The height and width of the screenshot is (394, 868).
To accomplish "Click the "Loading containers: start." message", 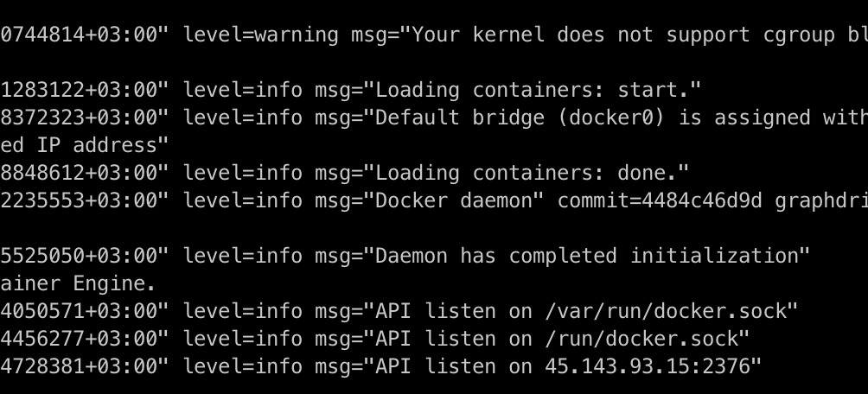I will 538,90.
